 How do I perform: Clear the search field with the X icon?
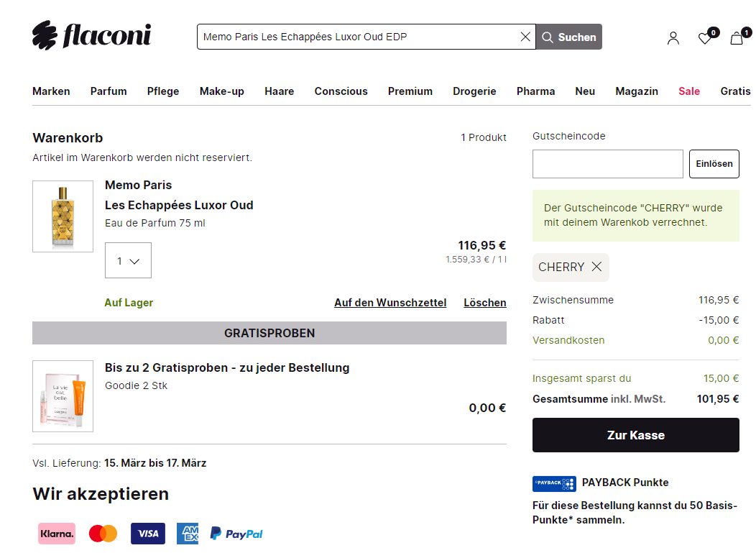tap(525, 37)
